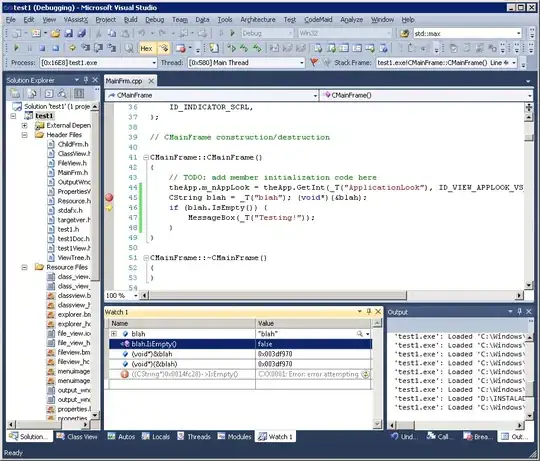Collapse the CMainFrame constructor code block

tap(146, 157)
